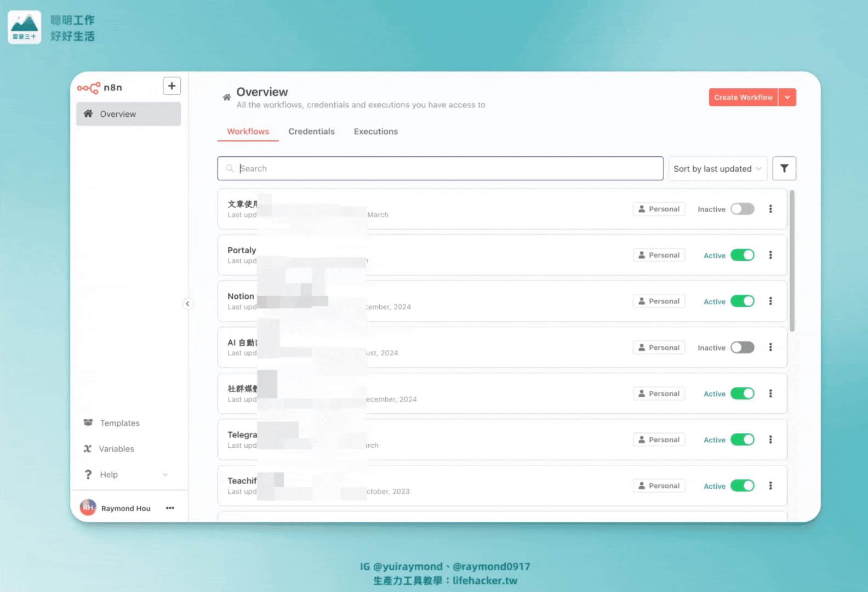Open the three-dot menu of the AI 自動 workflow

click(770, 348)
